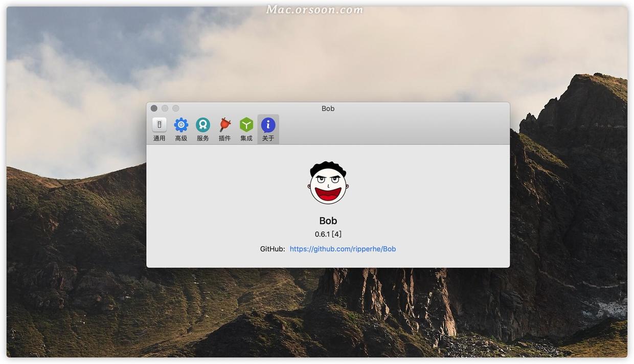Click the dark close window button
Viewport: 634px width, 364px height.
pyautogui.click(x=153, y=108)
